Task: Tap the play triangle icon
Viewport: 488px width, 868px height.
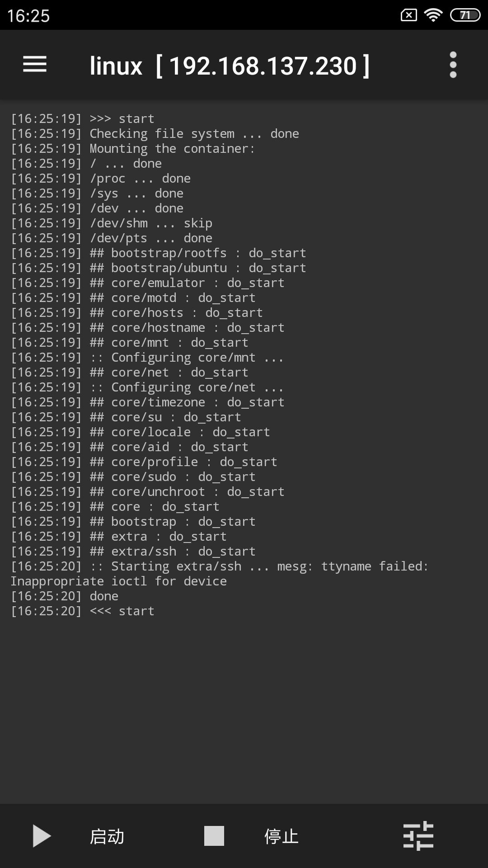Action: tap(42, 835)
